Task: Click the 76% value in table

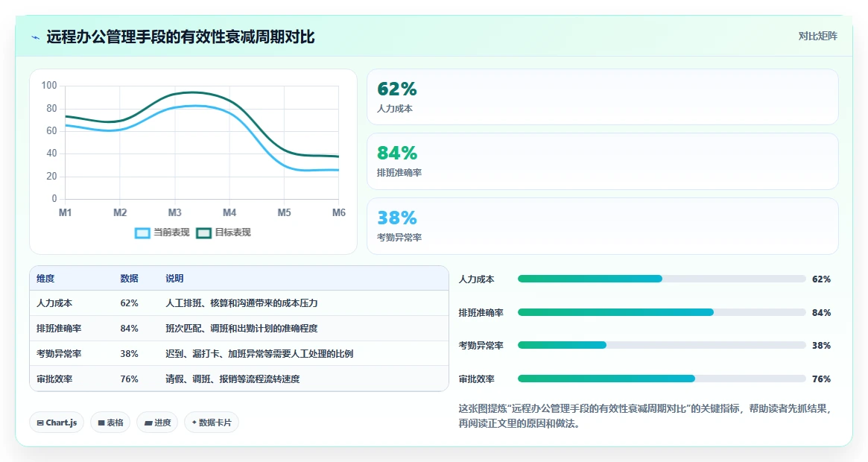Action: (129, 379)
